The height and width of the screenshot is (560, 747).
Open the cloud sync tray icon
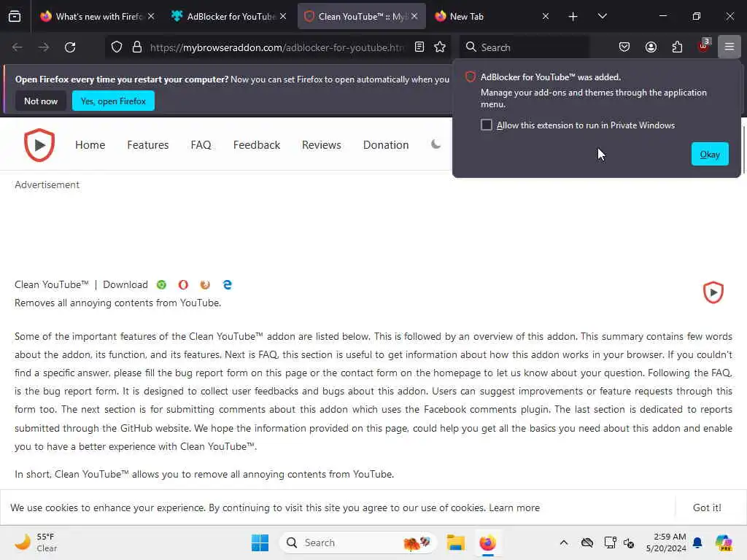coord(587,542)
